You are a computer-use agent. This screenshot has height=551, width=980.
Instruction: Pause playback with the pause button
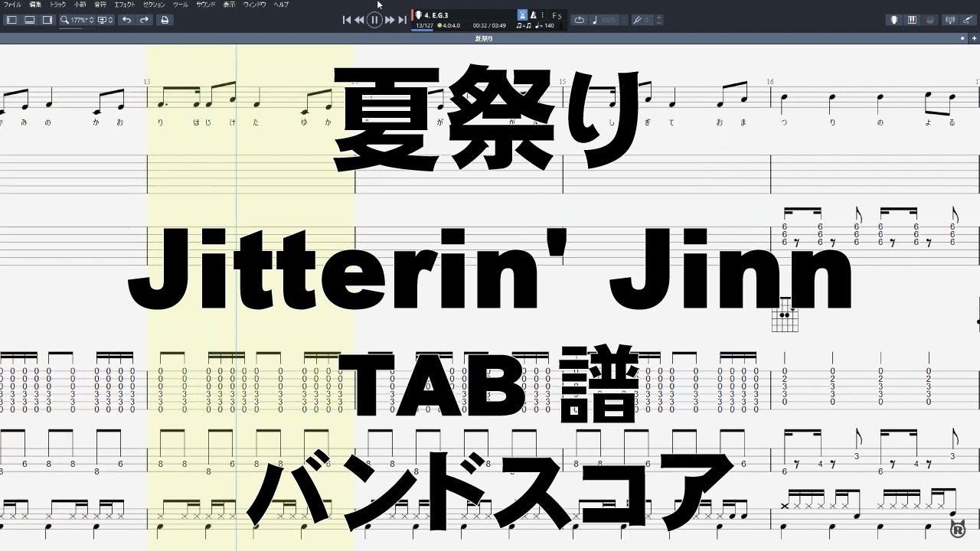374,19
